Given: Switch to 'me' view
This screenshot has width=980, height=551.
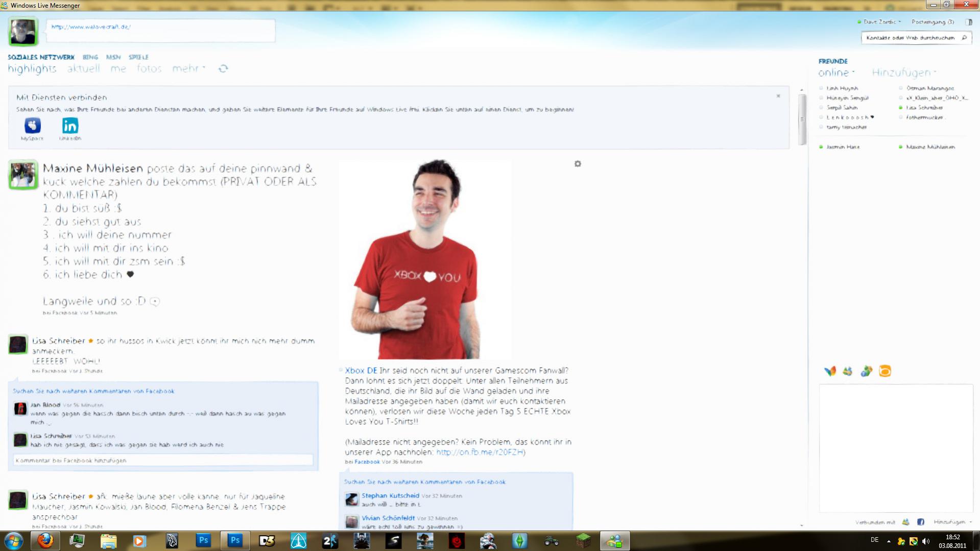Looking at the screenshot, I should [118, 68].
